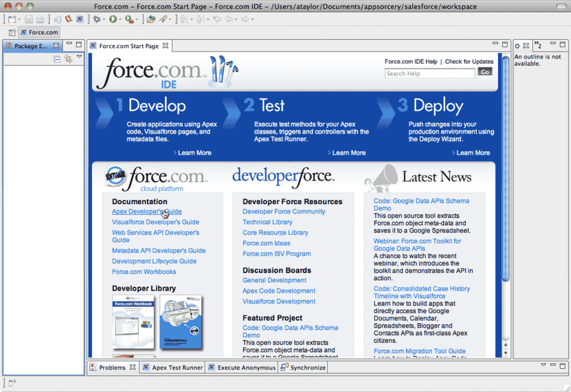
Task: Open the Execute Anonymous tab
Action: click(x=242, y=368)
